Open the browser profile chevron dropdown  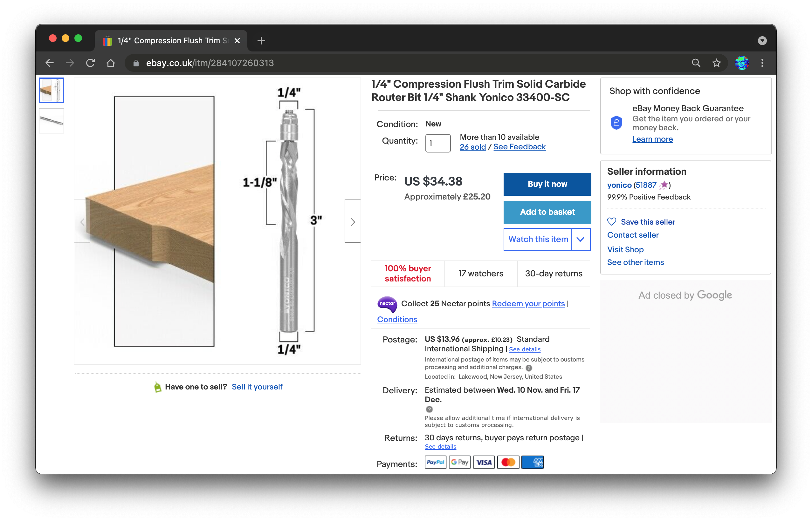pyautogui.click(x=762, y=40)
